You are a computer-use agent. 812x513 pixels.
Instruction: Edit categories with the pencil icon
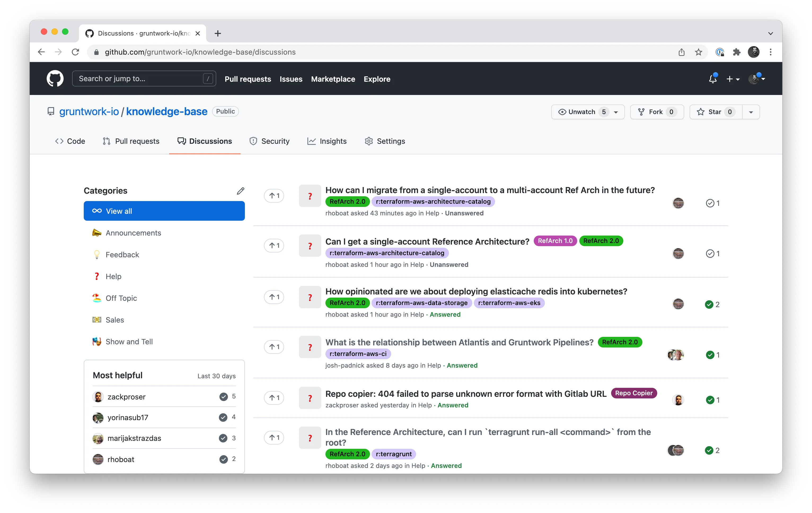[240, 191]
